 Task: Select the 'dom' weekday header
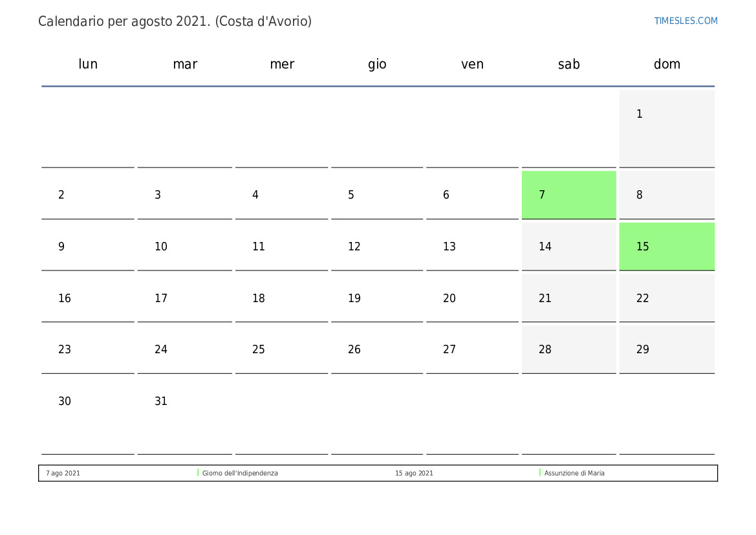[667, 64]
